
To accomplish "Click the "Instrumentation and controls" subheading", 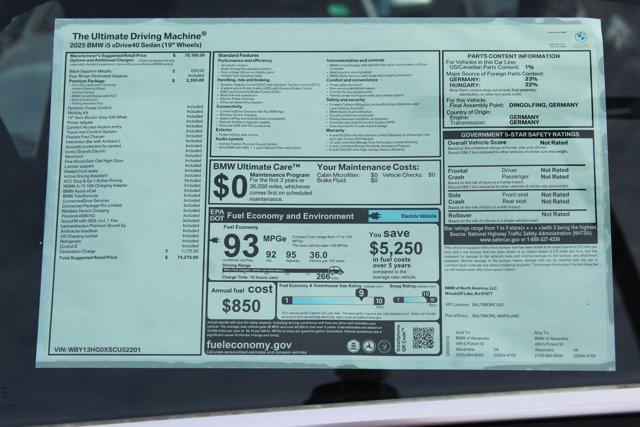I will click(356, 60).
